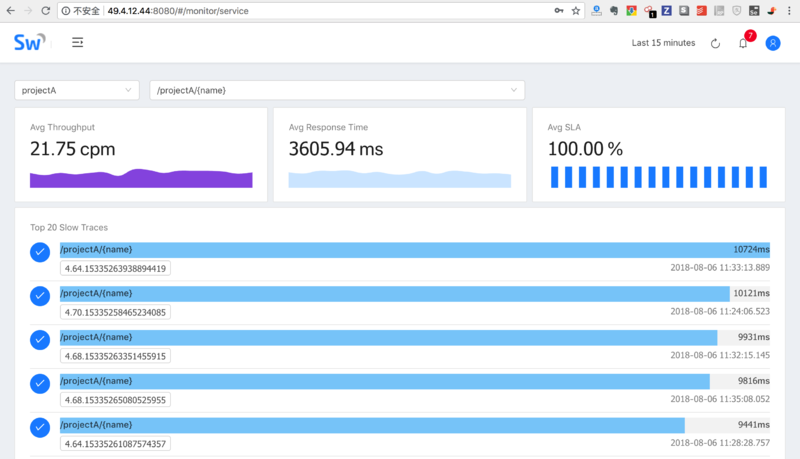The width and height of the screenshot is (800, 459).
Task: Reload the page with browser refresh button
Action: (x=45, y=11)
